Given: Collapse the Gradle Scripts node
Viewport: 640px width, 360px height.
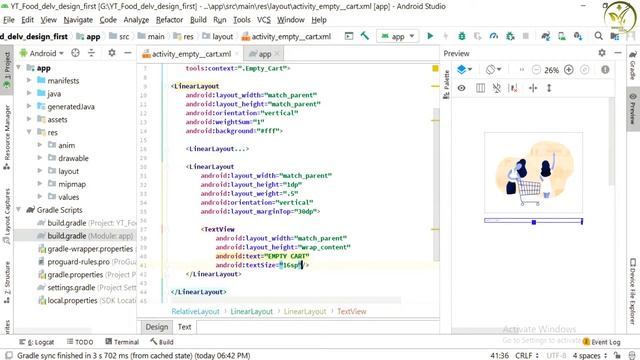Looking at the screenshot, I should pos(18,209).
